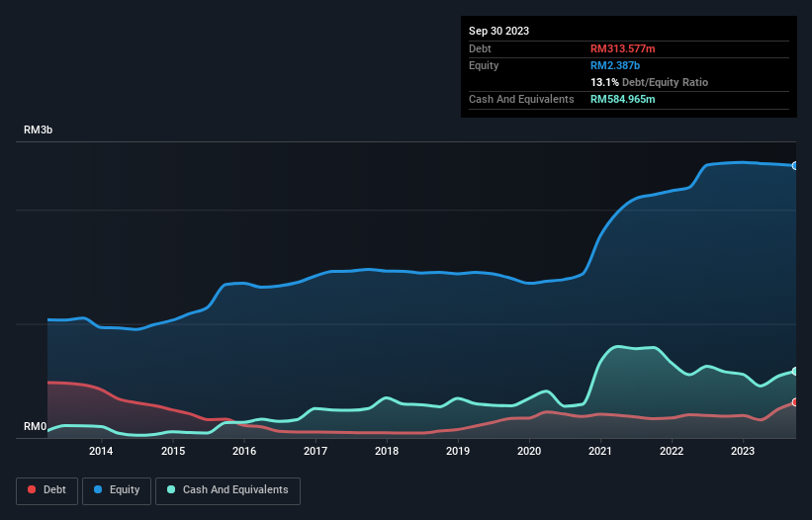Toggle the Cash And Equivalents legend button
The image size is (812, 520).
click(227, 490)
